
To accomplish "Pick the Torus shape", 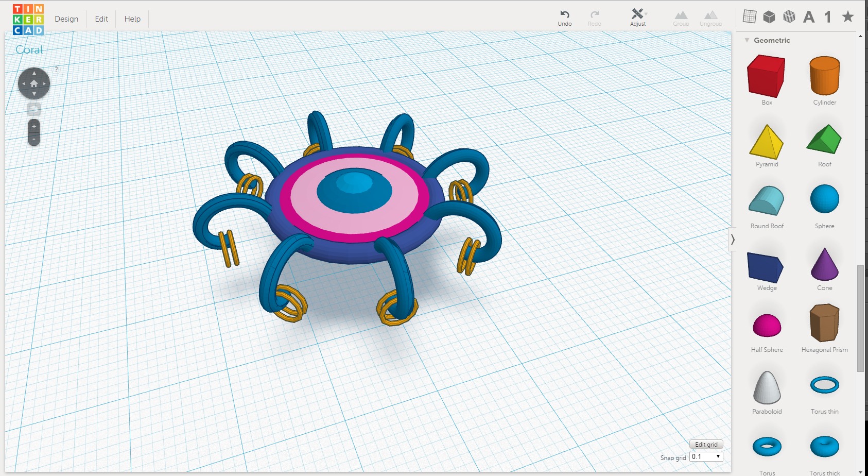I will tap(767, 447).
